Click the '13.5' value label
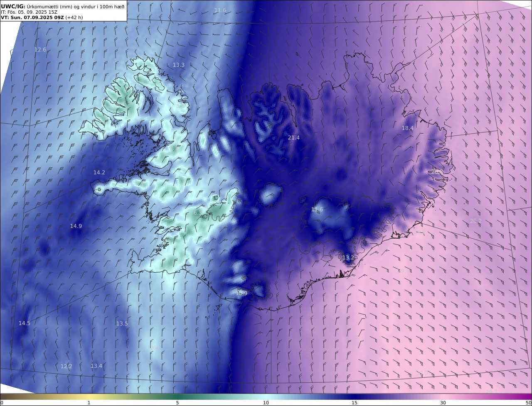 tap(122, 324)
